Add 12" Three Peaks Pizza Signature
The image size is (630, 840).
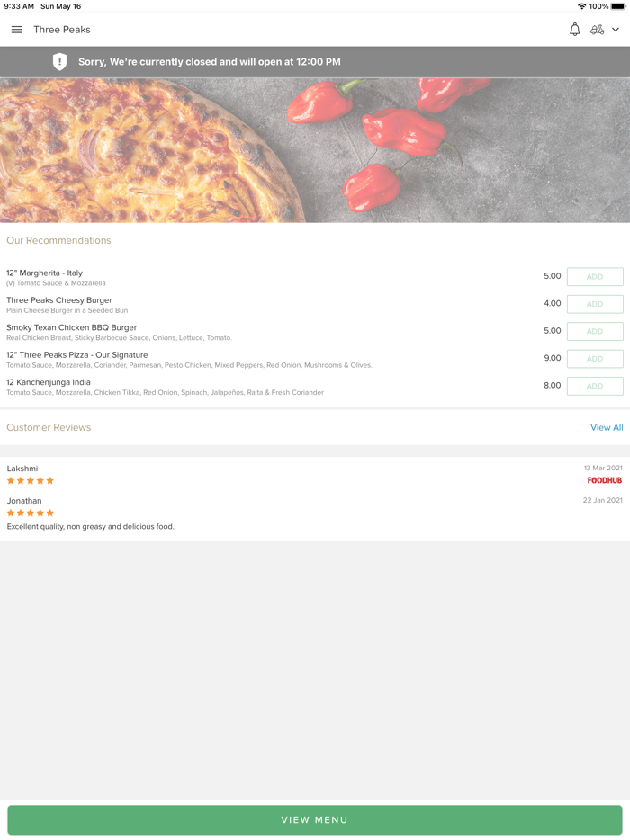coord(595,359)
